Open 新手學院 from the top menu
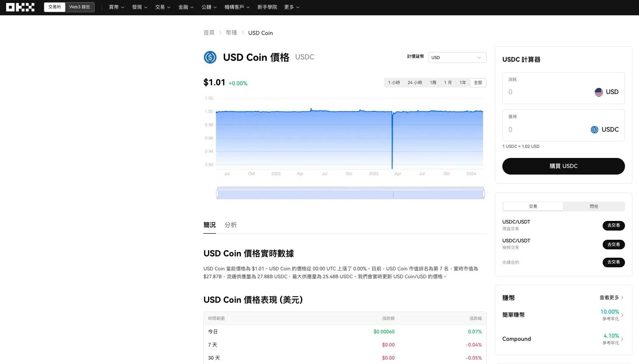 click(267, 7)
